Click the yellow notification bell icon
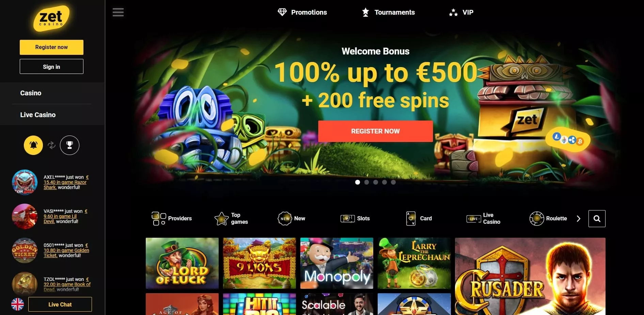The width and height of the screenshot is (644, 315). tap(33, 145)
